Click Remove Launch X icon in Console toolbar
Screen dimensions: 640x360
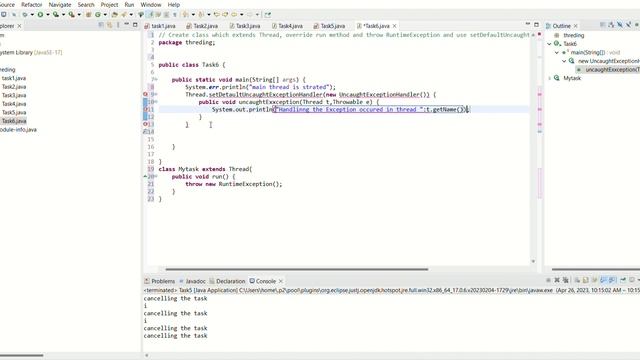tap(557, 280)
